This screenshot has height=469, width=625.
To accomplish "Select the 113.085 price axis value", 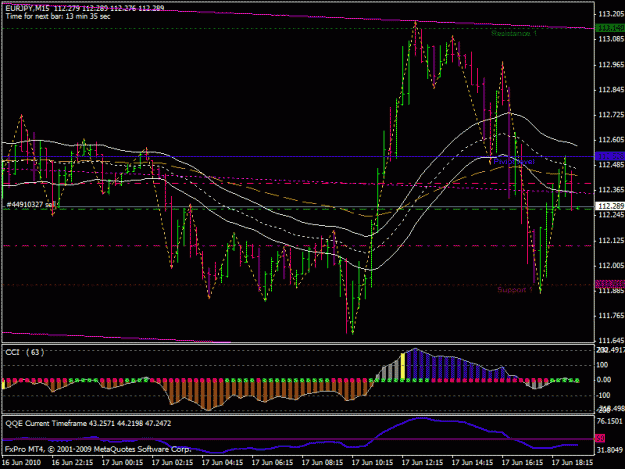I will 611,39.
